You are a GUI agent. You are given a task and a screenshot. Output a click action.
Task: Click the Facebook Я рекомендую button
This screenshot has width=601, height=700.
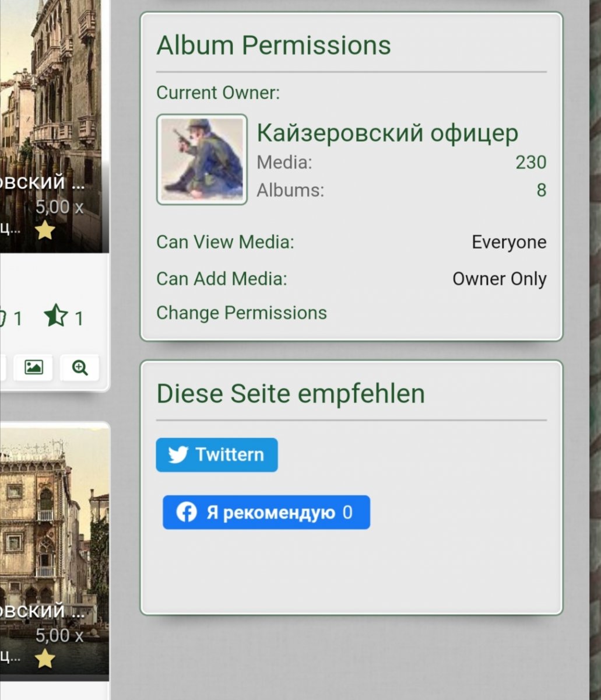266,512
